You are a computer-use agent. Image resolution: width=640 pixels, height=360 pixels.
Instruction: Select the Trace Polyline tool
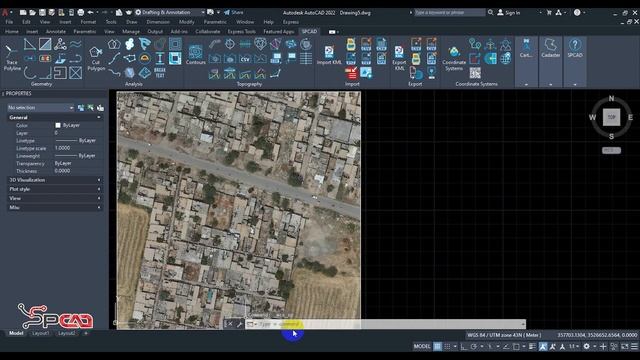point(12,57)
